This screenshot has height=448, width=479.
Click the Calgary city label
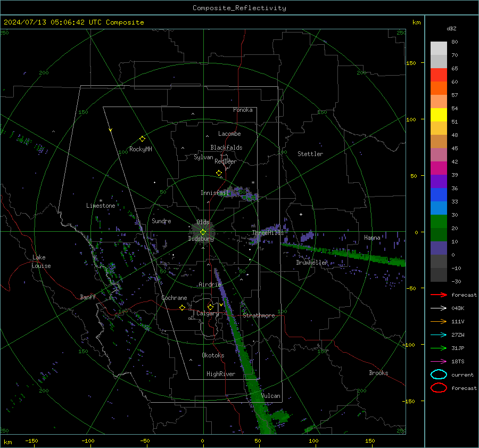(208, 313)
